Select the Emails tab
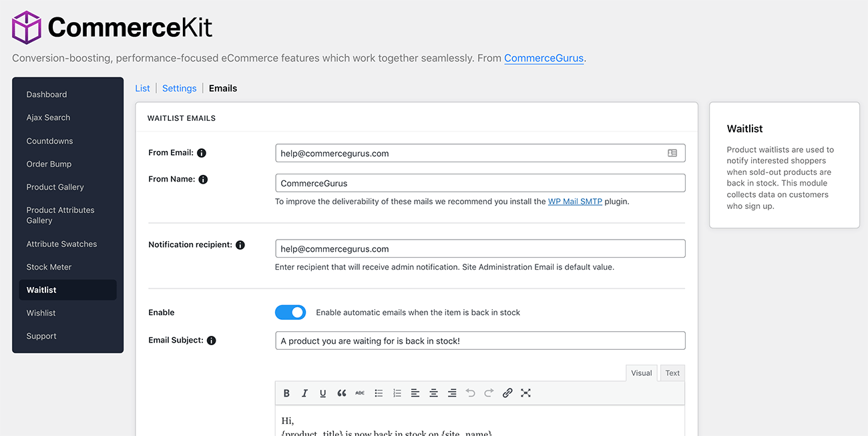Viewport: 868px width, 436px height. point(223,88)
